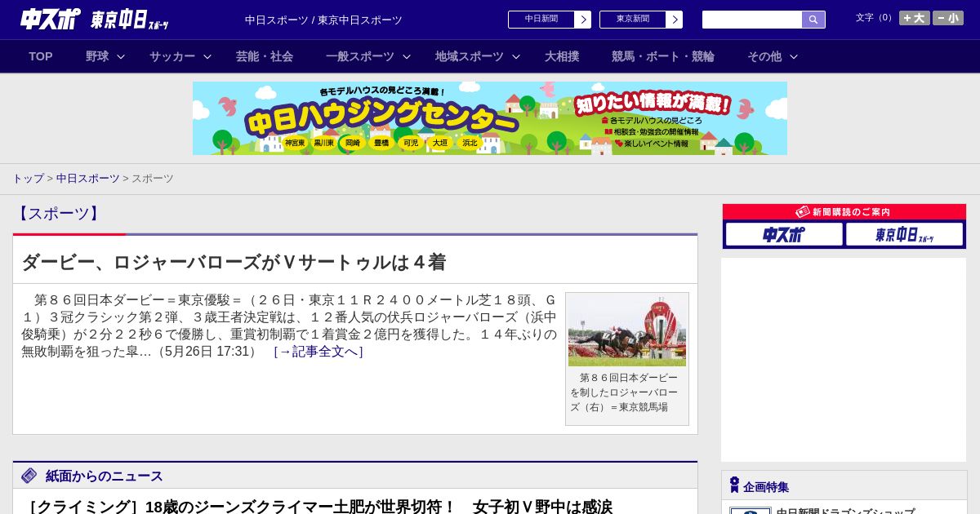Expand the その他 dropdown chevron
The image size is (980, 514).
click(x=794, y=56)
